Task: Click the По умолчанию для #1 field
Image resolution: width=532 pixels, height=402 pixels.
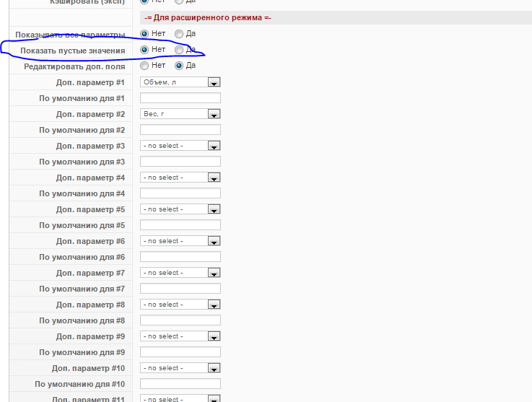Action: [x=180, y=98]
